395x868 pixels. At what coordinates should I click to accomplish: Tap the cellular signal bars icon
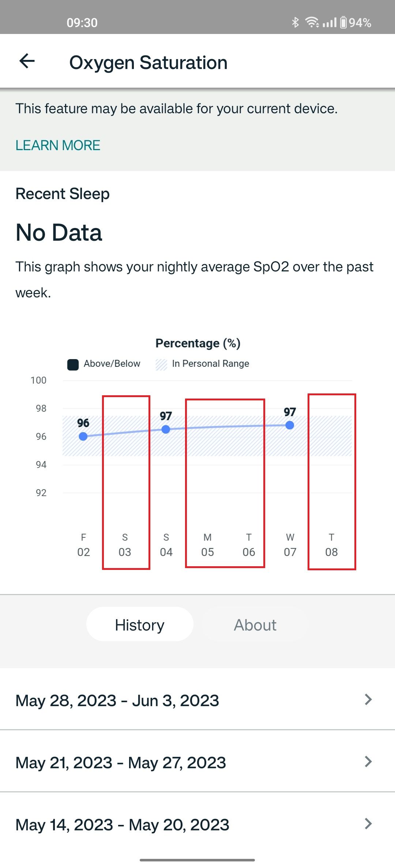pyautogui.click(x=330, y=23)
